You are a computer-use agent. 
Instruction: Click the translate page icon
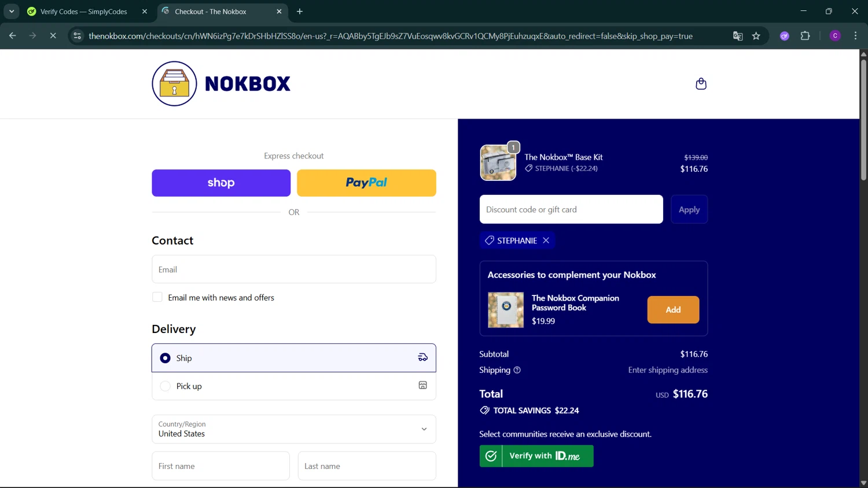click(x=738, y=36)
